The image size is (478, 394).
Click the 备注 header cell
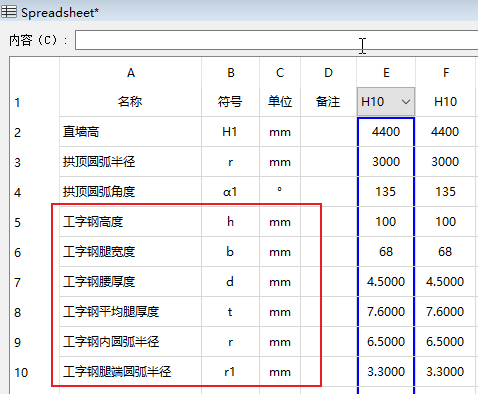tap(328, 102)
